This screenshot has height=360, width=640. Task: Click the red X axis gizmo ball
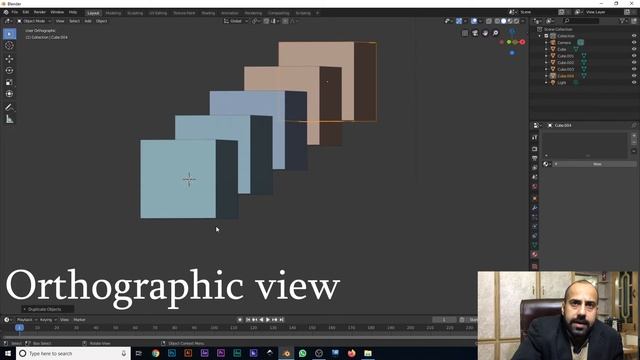click(x=522, y=42)
